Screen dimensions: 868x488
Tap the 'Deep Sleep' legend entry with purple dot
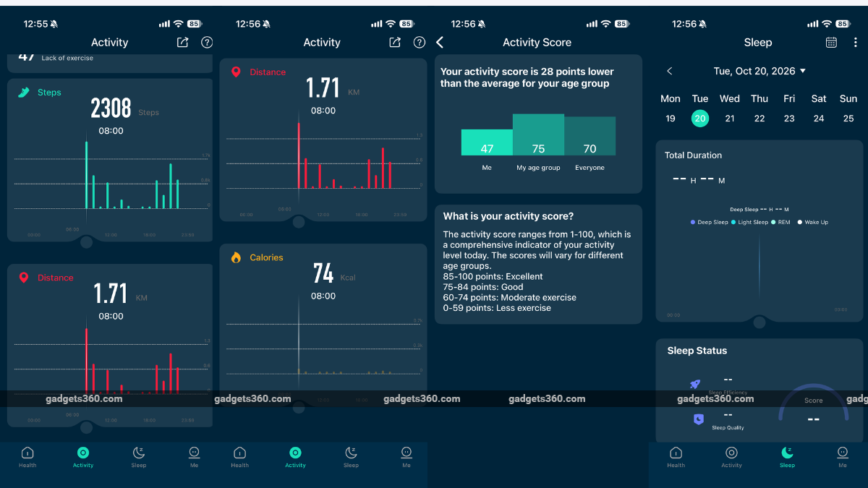point(709,223)
